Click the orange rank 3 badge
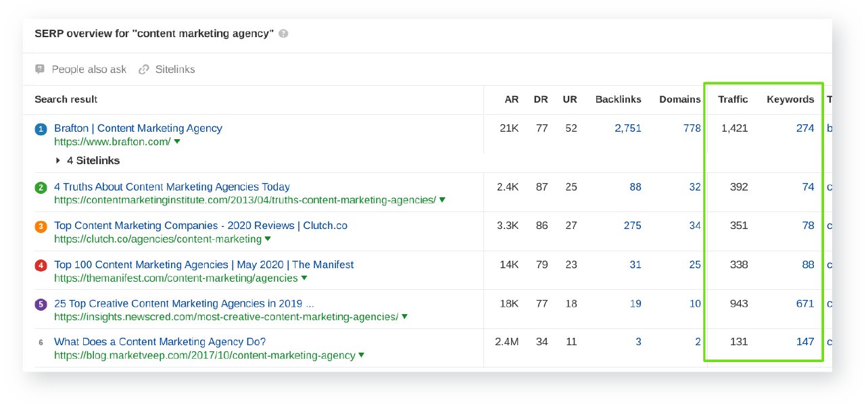 click(41, 227)
